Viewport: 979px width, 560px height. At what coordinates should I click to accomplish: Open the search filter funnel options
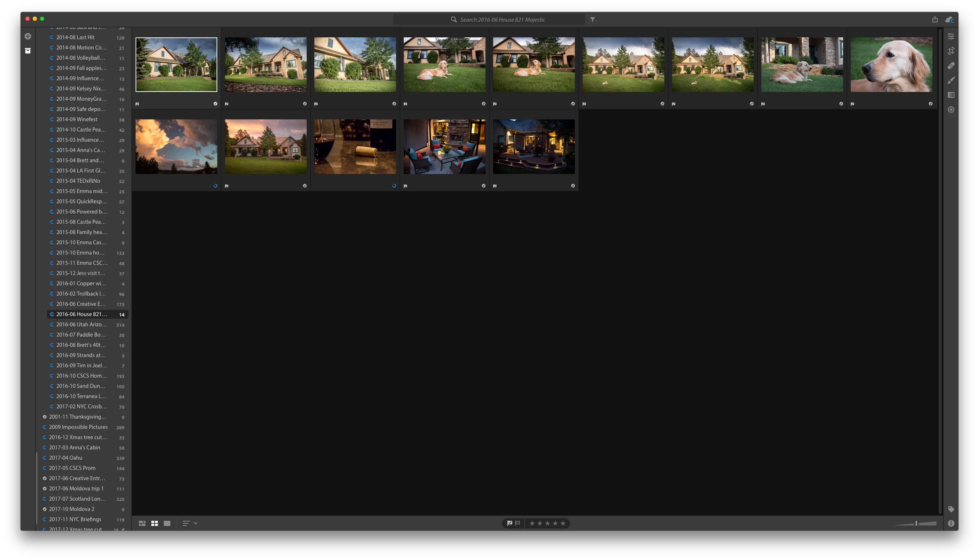[592, 19]
